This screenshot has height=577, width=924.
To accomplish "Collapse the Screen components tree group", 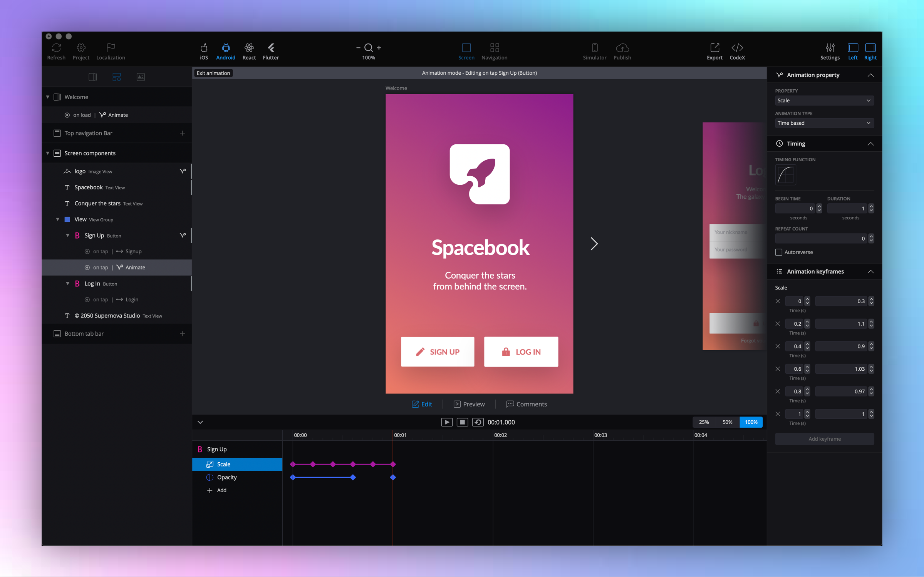I will [48, 153].
